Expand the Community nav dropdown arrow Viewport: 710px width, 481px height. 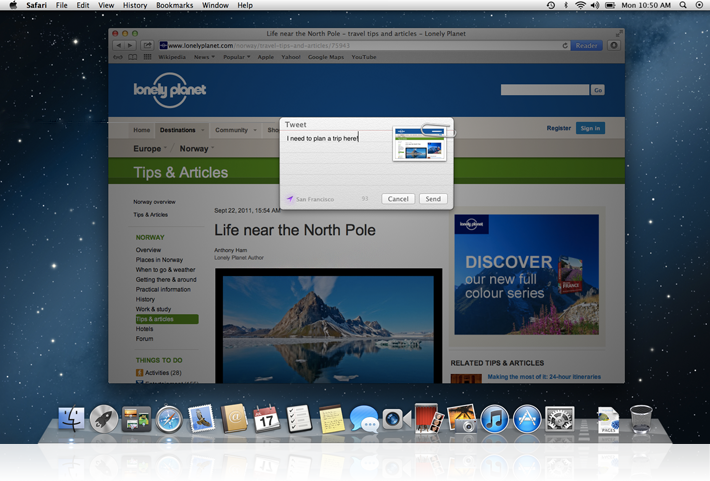(x=255, y=130)
